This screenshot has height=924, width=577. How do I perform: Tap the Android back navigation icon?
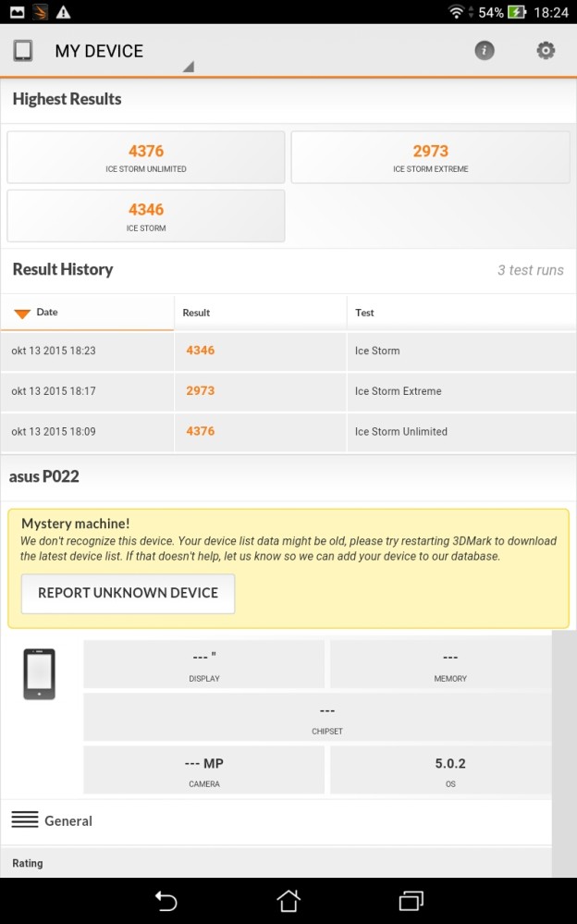(x=166, y=901)
